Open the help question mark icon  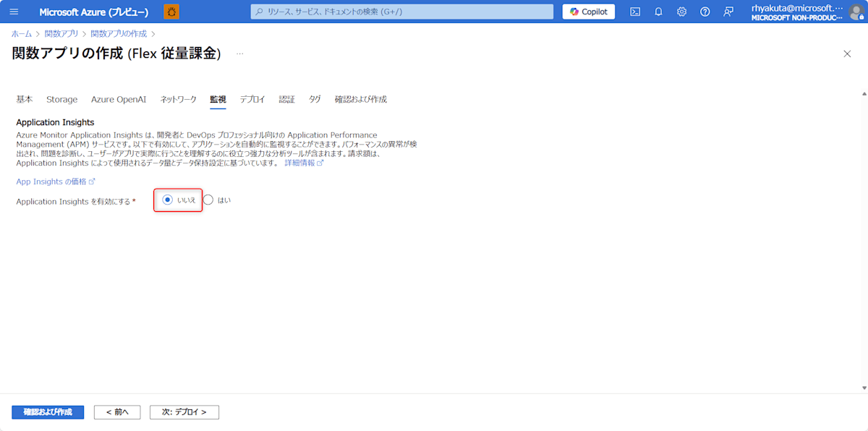tap(705, 12)
